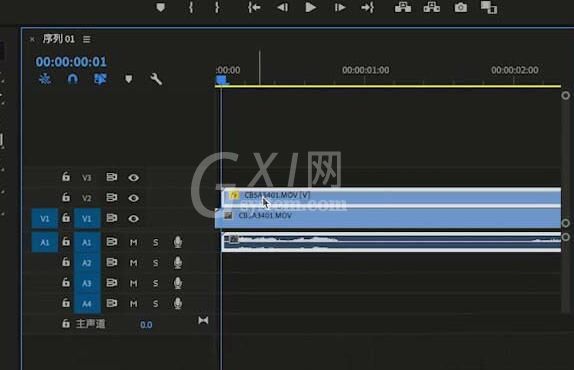The image size is (574, 370).
Task: Click master track volume value 0.0
Action: coord(146,325)
